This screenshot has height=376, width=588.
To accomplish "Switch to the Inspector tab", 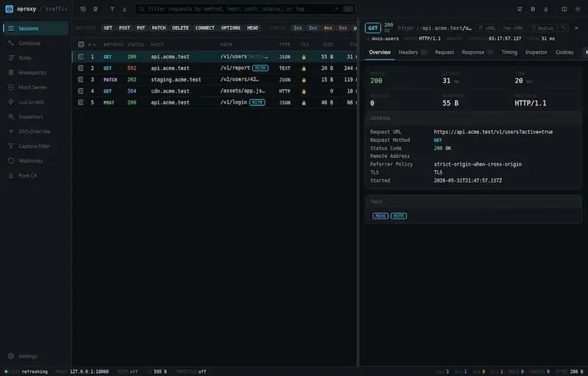I will (537, 52).
